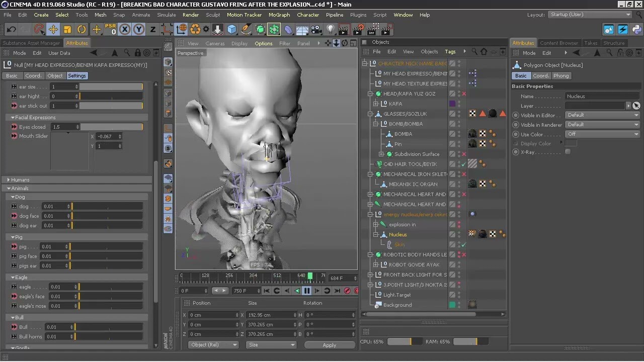
Task: Add a cube primitive object
Action: tap(231, 30)
